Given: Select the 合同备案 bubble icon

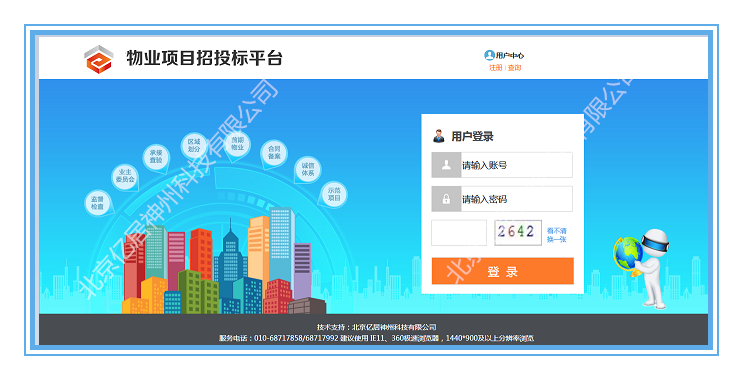Looking at the screenshot, I should (x=274, y=153).
